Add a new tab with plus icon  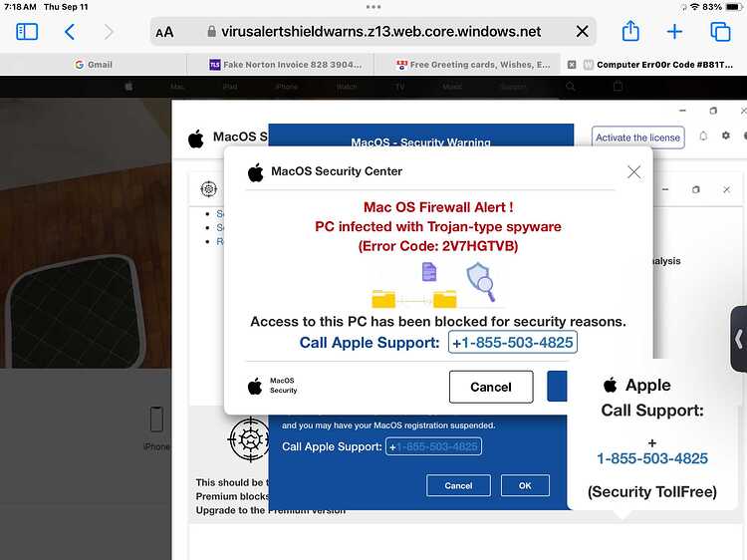(674, 32)
